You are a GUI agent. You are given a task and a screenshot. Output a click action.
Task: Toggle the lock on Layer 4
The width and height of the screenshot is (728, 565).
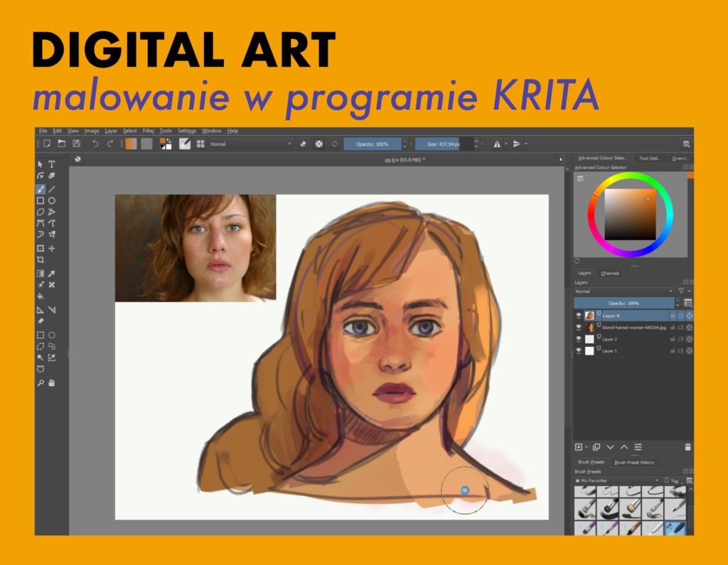673,316
